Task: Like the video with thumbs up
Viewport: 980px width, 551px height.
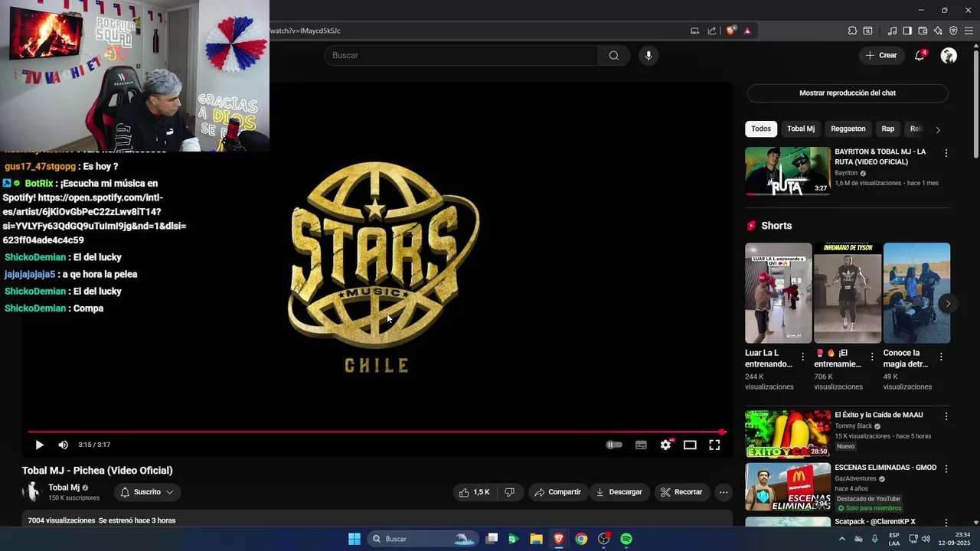Action: (475, 492)
